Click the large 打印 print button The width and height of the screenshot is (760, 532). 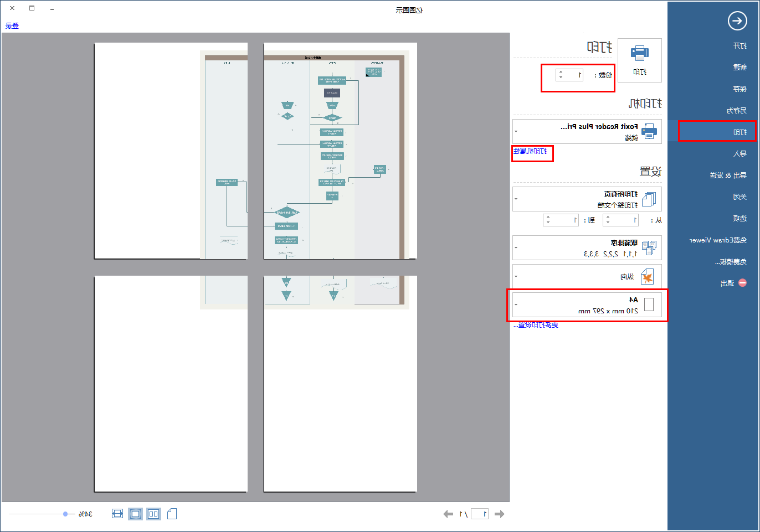639,60
